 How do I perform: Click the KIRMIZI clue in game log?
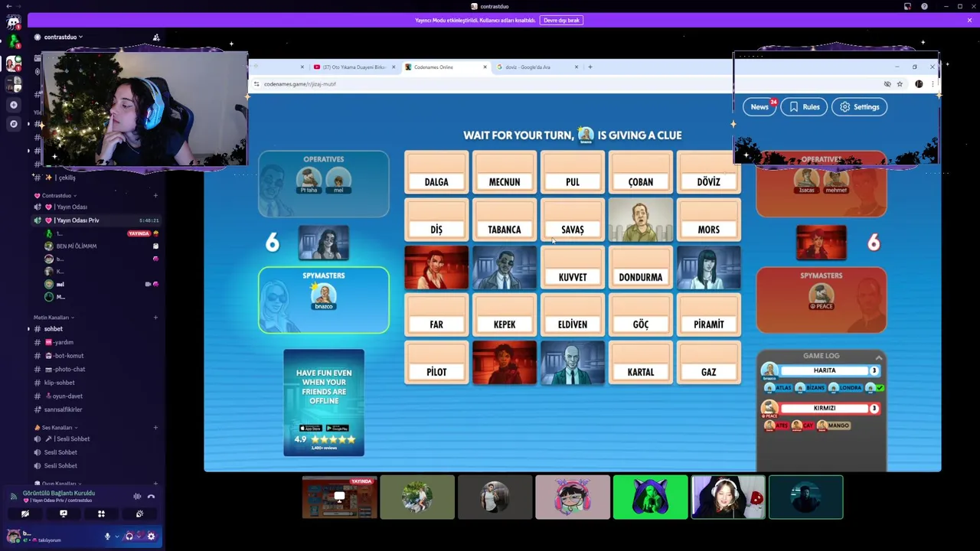[x=825, y=409]
